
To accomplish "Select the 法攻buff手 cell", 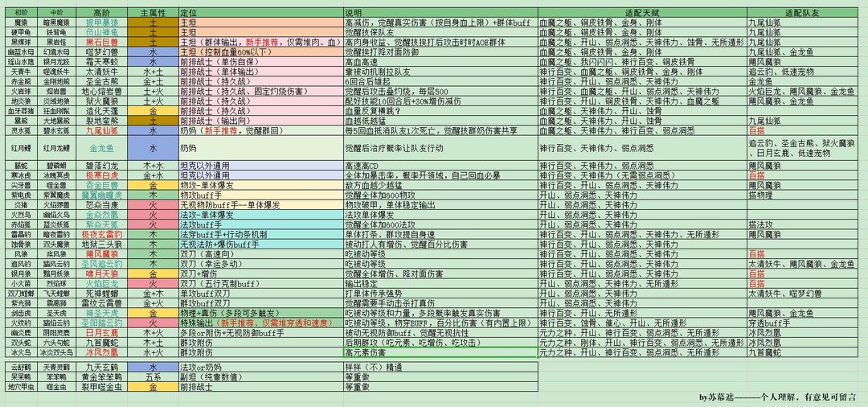I will 260,224.
